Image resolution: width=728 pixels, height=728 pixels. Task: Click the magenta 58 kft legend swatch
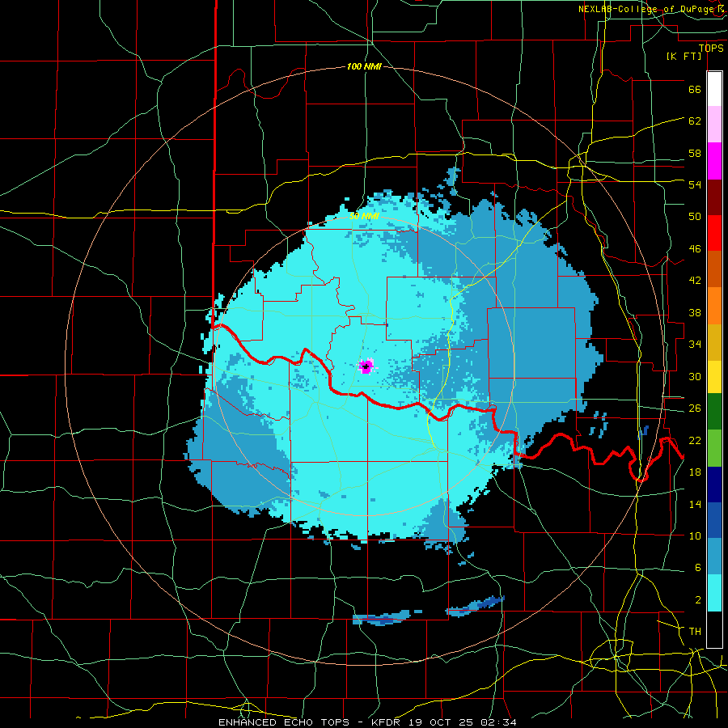coord(714,161)
